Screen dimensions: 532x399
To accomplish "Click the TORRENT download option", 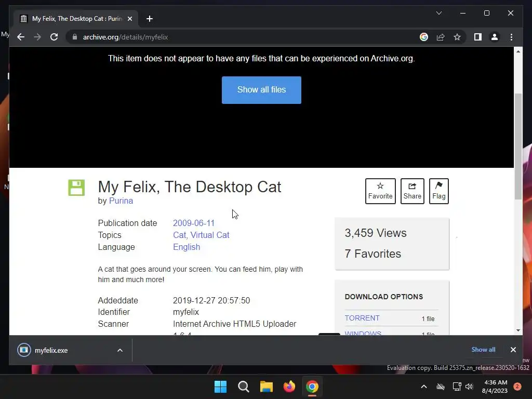I will click(362, 318).
